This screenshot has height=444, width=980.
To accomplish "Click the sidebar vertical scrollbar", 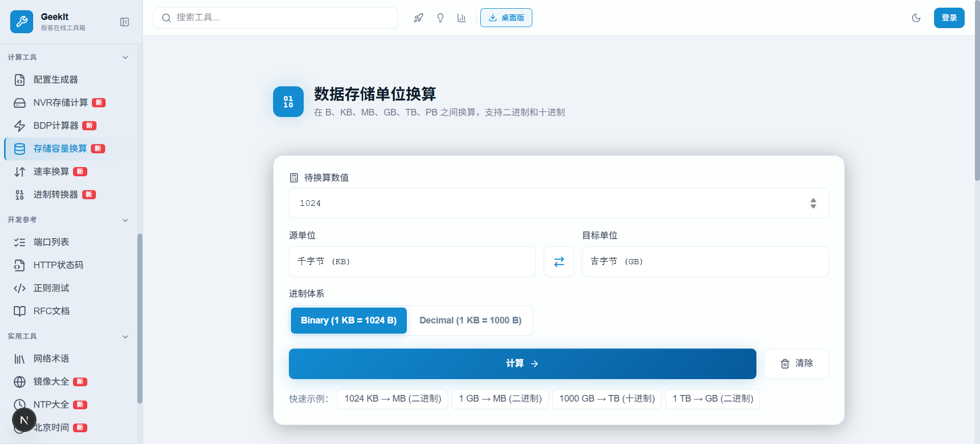I will (140, 319).
